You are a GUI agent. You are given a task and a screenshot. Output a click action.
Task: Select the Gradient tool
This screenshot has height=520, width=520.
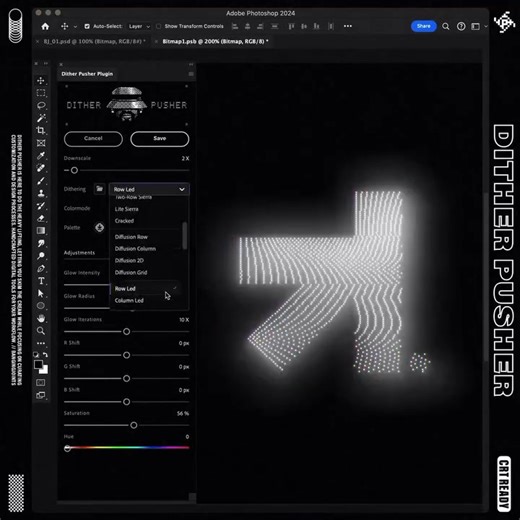[41, 231]
